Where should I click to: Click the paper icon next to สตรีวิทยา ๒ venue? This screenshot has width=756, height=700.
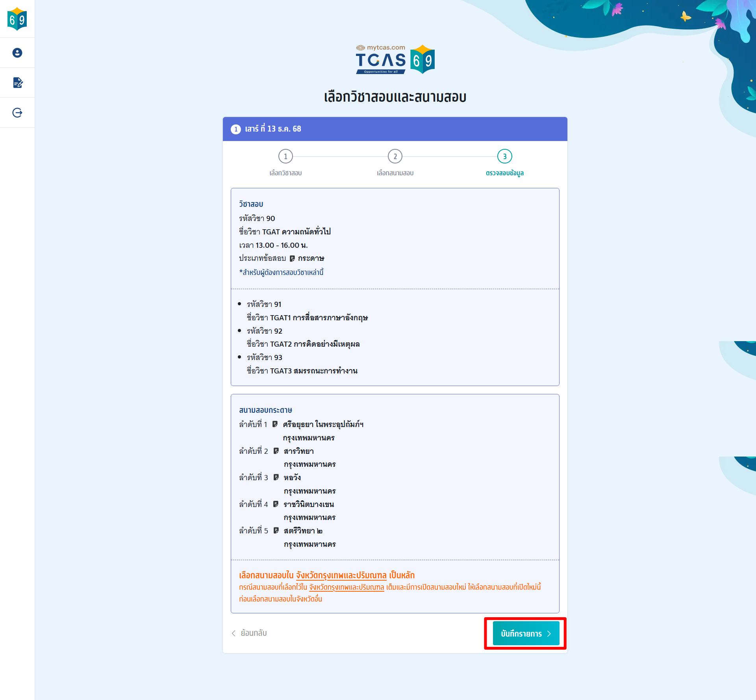276,531
